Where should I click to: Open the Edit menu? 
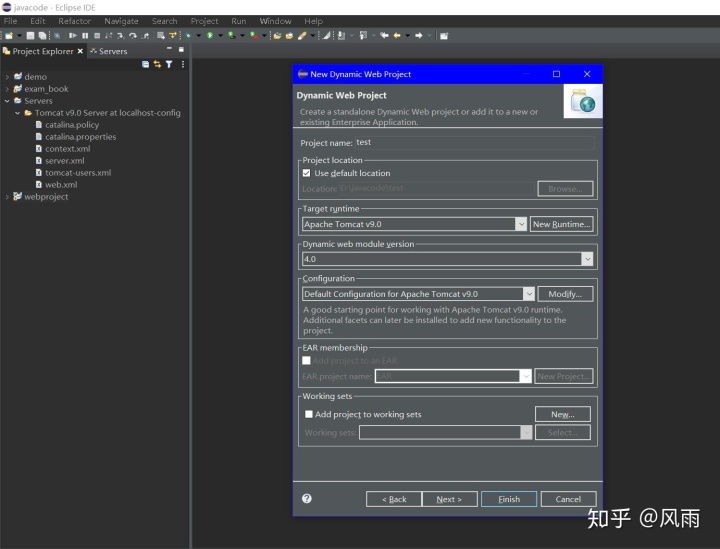point(38,21)
